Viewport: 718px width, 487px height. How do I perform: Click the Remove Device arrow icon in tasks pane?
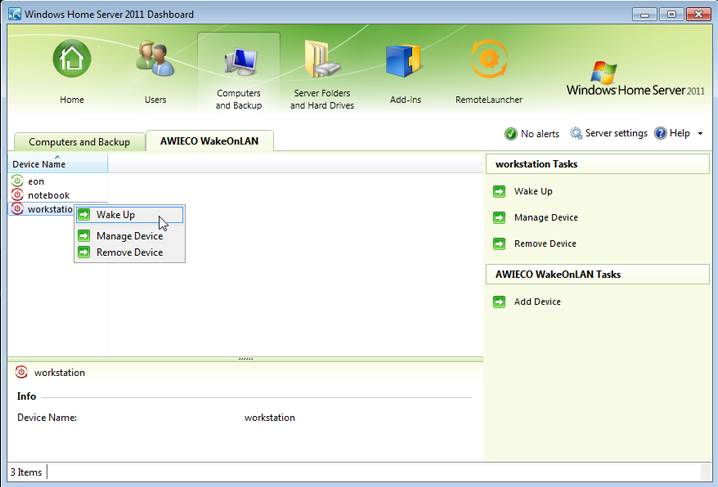499,244
